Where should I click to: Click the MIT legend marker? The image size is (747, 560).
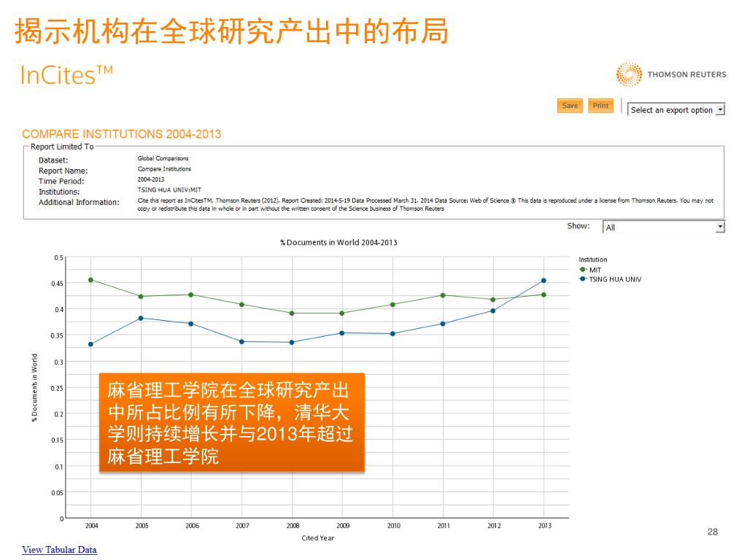coord(583,270)
